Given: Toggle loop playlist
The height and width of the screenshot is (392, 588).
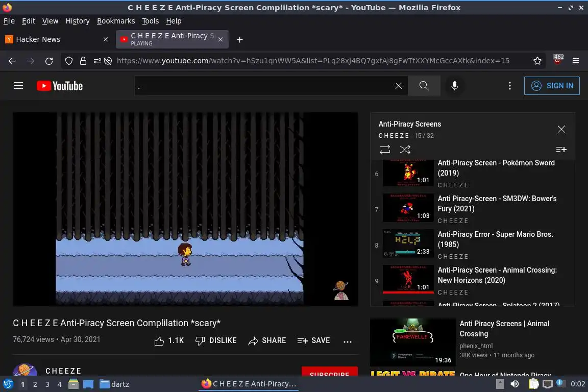Looking at the screenshot, I should 385,150.
